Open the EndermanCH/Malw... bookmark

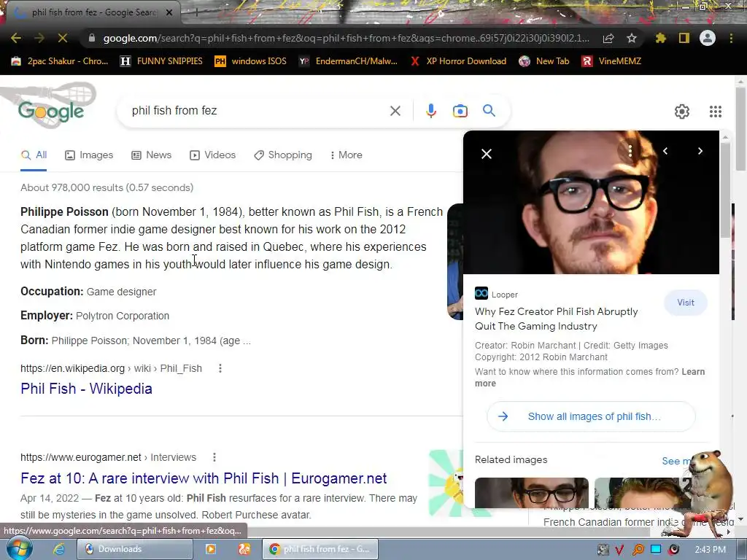(348, 61)
